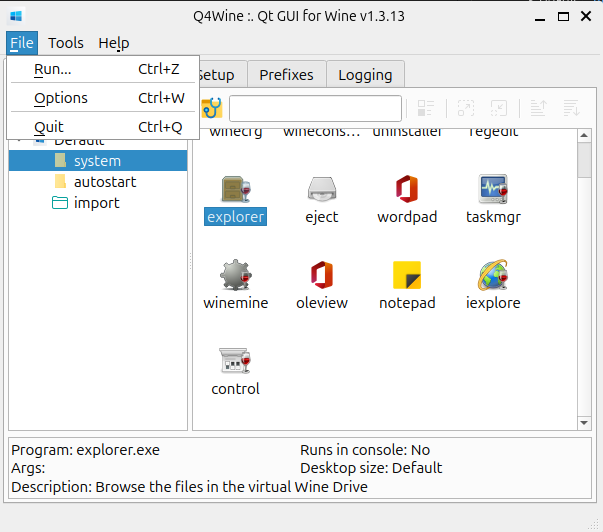603x532 pixels.
Task: Open the explorer program icon
Action: tap(235, 190)
